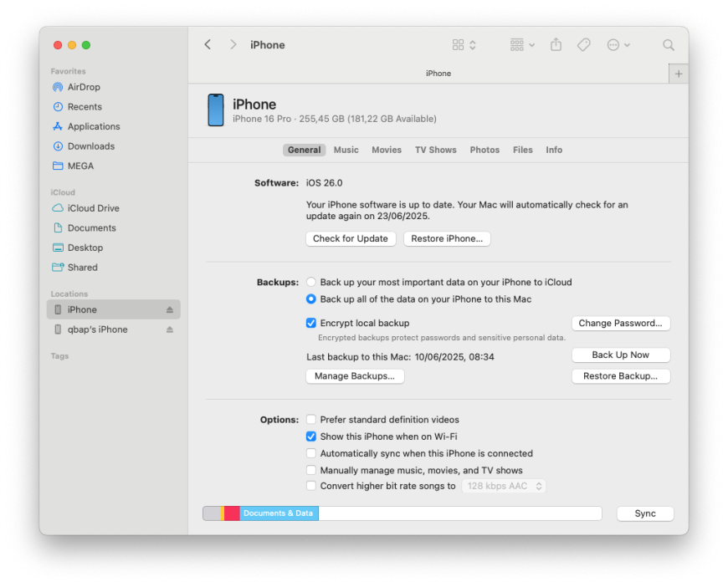Switch to the Files tab
Screen dimensions: 728x587
click(x=522, y=150)
